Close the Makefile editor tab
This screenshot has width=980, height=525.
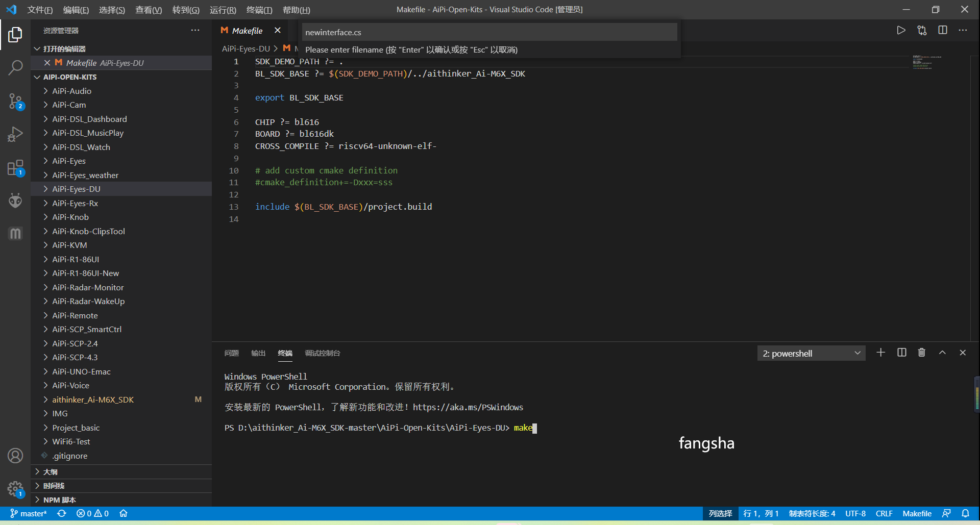pyautogui.click(x=277, y=31)
